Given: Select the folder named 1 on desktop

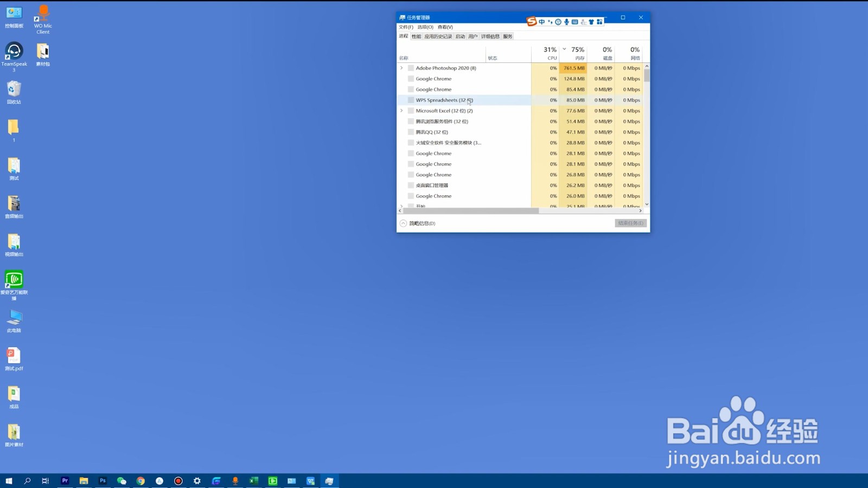Looking at the screenshot, I should [14, 131].
